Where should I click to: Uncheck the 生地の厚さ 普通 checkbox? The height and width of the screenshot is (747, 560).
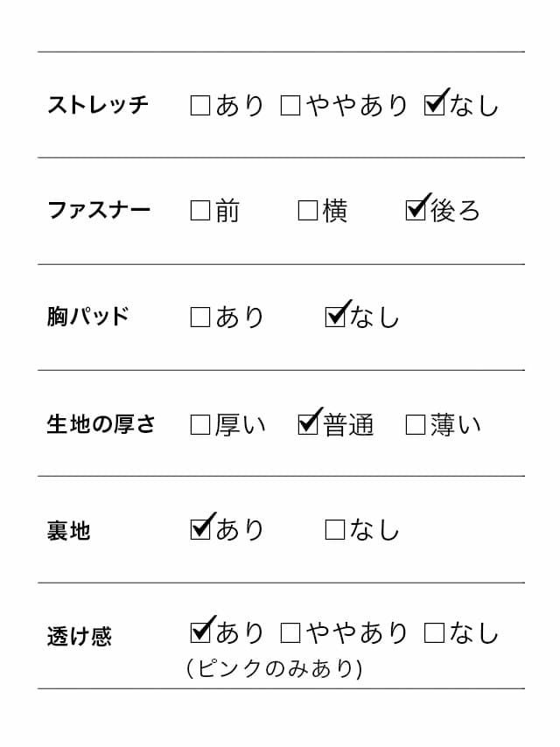click(x=308, y=424)
